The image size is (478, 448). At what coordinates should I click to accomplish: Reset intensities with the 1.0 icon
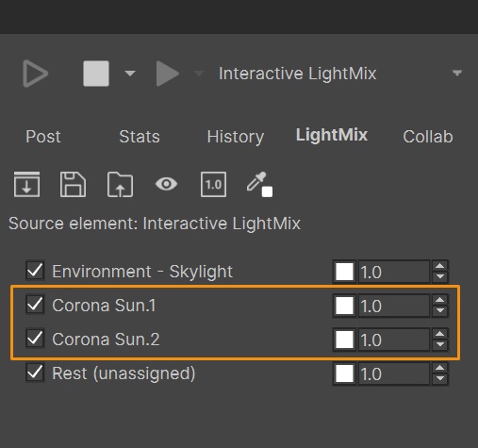coord(213,184)
